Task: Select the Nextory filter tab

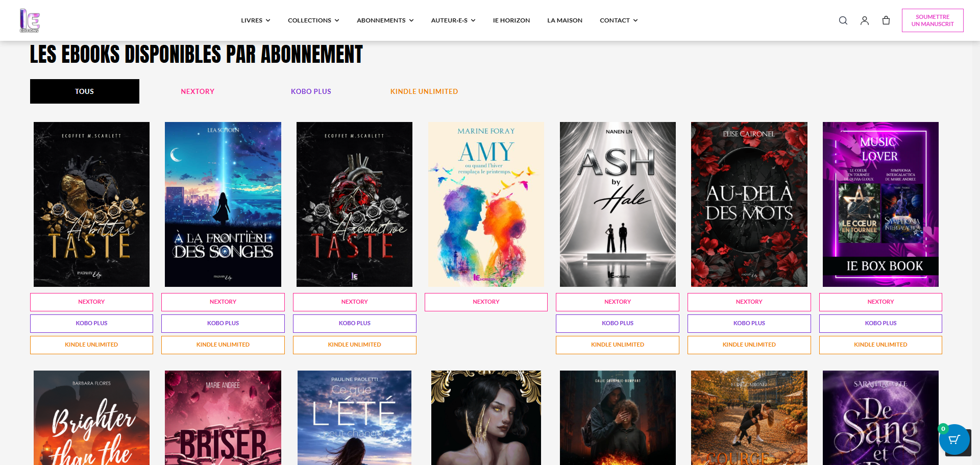Action: pyautogui.click(x=198, y=91)
